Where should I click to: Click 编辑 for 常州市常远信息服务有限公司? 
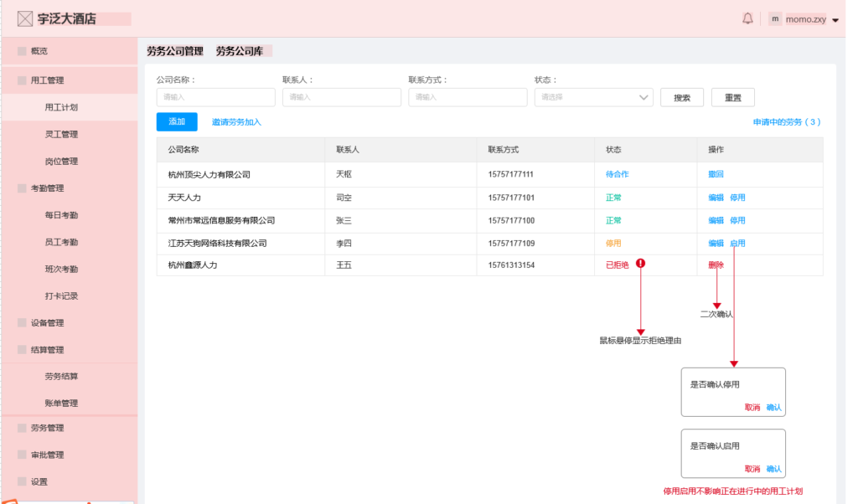point(716,220)
